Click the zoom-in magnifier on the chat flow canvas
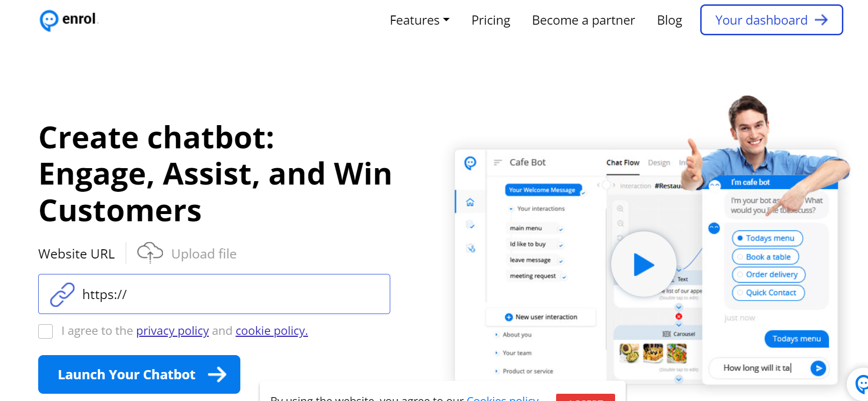Viewport: 868px width, 401px height. 620,209
